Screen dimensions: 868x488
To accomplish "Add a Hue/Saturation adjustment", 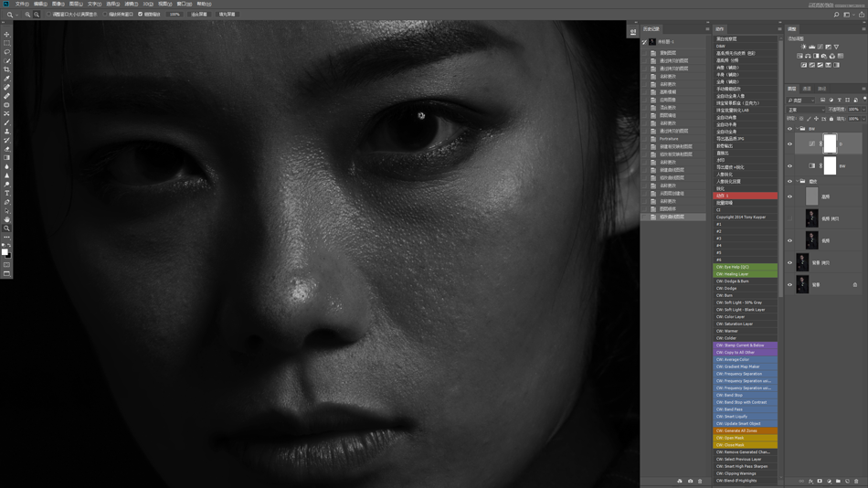I will [799, 56].
